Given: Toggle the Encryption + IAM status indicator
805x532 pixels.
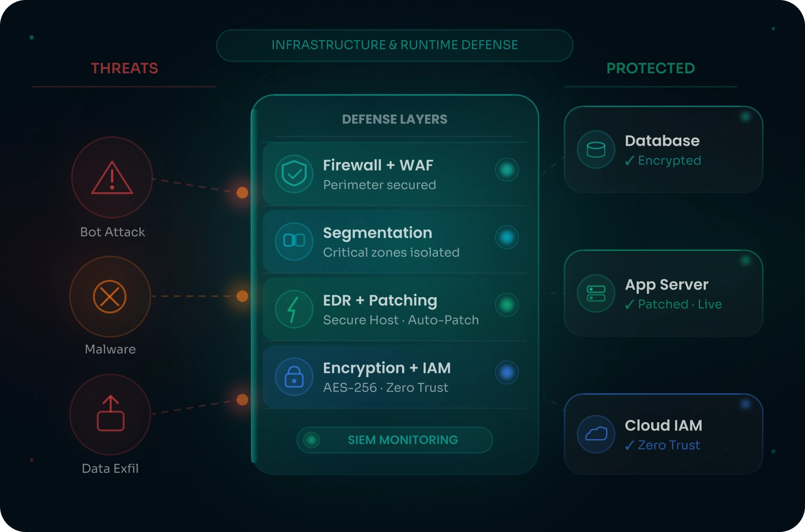Looking at the screenshot, I should point(507,372).
